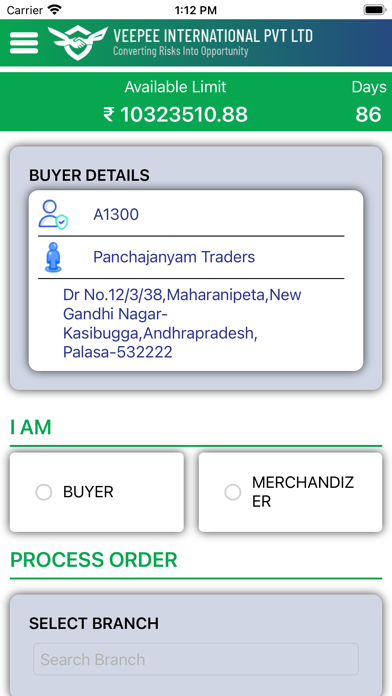This screenshot has height=696, width=392.
Task: Focus the Search Branch field
Action: point(196,659)
